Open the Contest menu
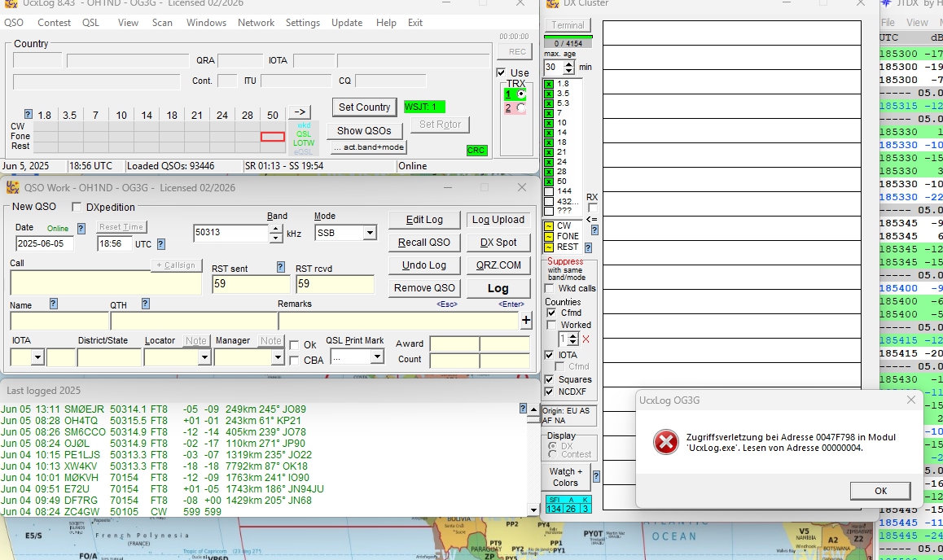 54,23
